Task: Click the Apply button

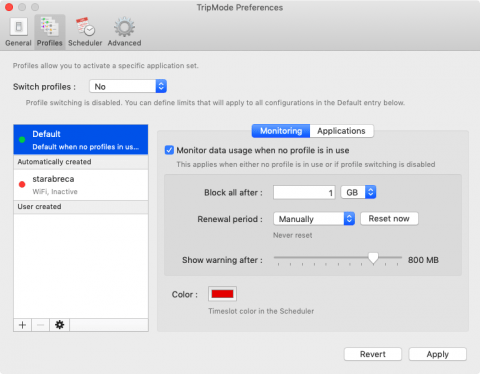Action: click(x=437, y=354)
